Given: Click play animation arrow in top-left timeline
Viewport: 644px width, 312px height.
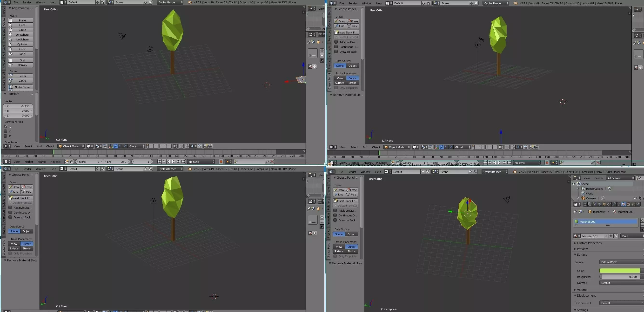Looking at the screenshot, I should pos(174,162).
